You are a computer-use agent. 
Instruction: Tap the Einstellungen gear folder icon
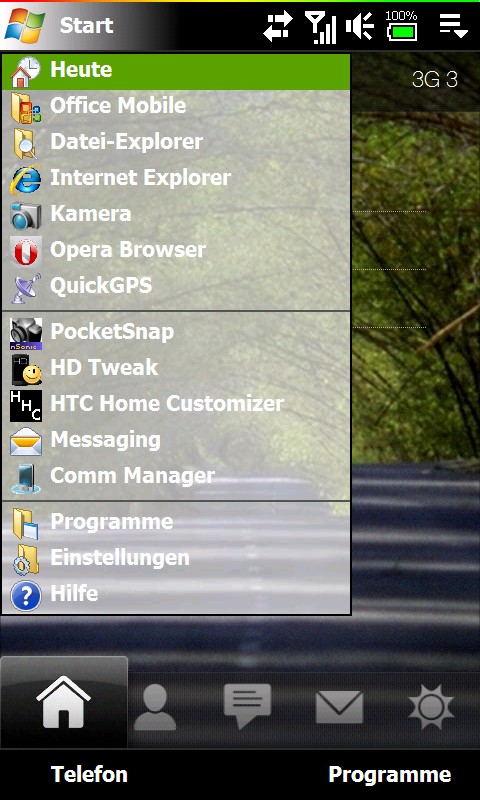26,560
